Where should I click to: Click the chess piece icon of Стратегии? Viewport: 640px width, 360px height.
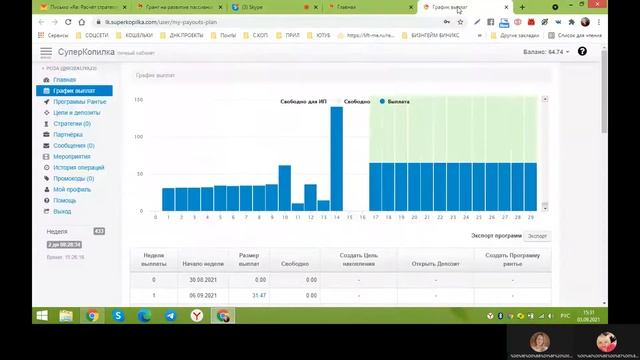pyautogui.click(x=47, y=124)
